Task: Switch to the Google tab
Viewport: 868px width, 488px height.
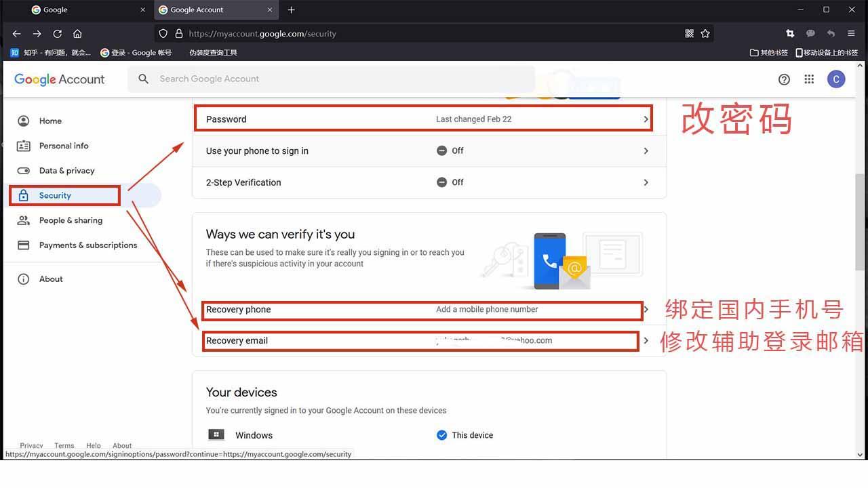Action: [89, 9]
